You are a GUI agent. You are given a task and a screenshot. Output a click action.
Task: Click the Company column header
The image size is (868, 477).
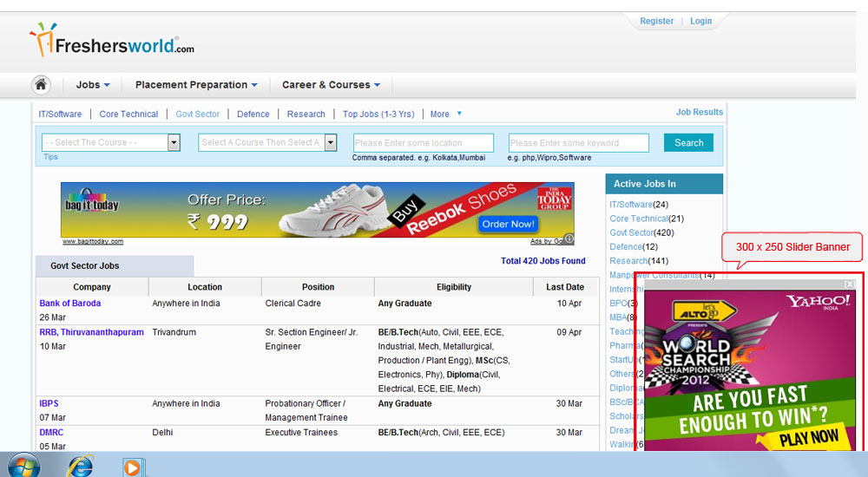[92, 287]
